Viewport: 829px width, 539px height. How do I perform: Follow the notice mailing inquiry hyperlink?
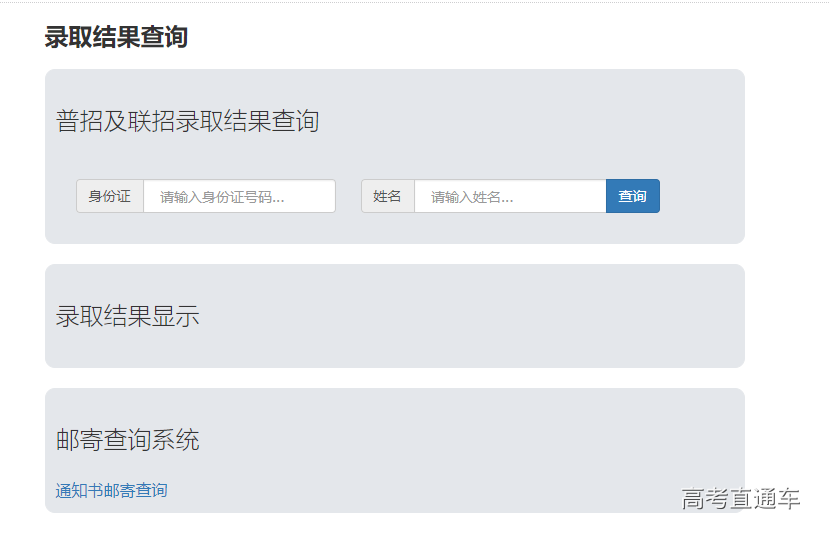[x=111, y=490]
